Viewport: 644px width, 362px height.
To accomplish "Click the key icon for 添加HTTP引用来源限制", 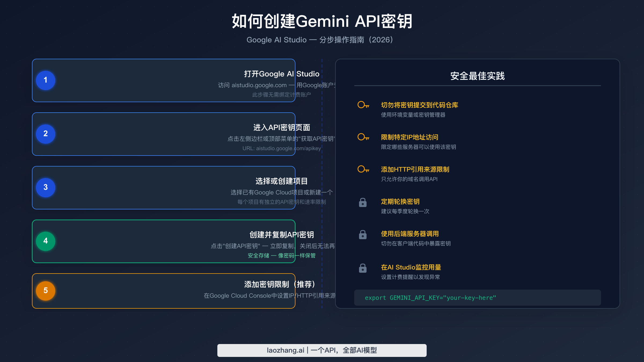I will tap(363, 169).
